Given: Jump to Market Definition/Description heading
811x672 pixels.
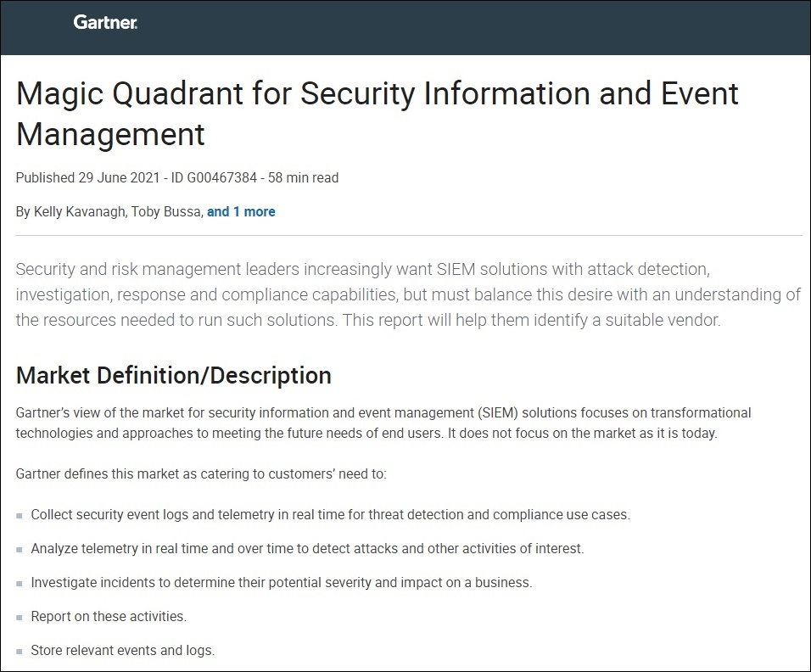Looking at the screenshot, I should click(173, 375).
